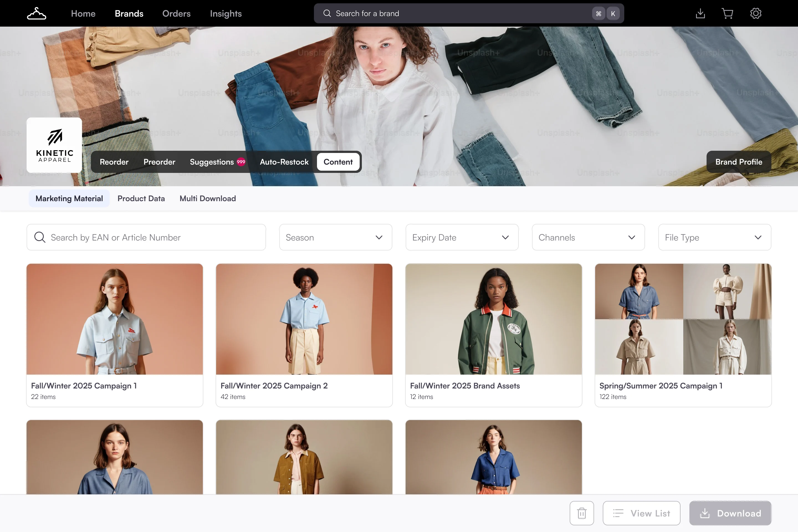This screenshot has width=798, height=532.
Task: Open the Channels filter dropdown
Action: 588,237
